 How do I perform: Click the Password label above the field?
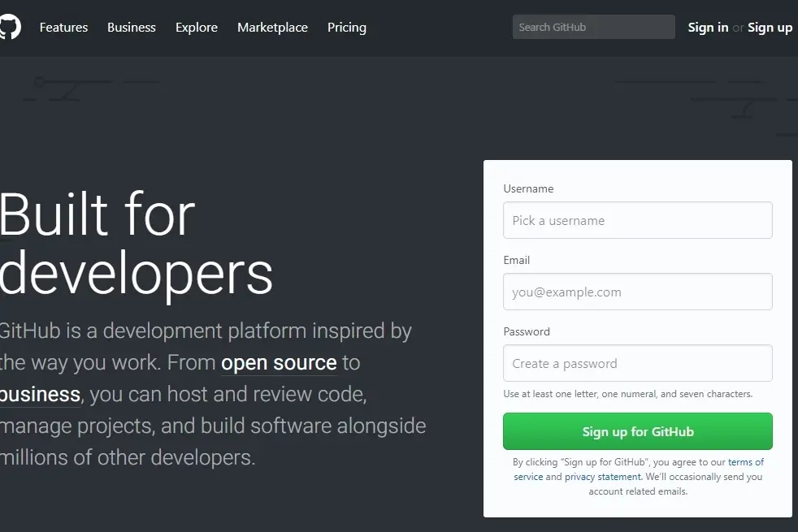(527, 331)
